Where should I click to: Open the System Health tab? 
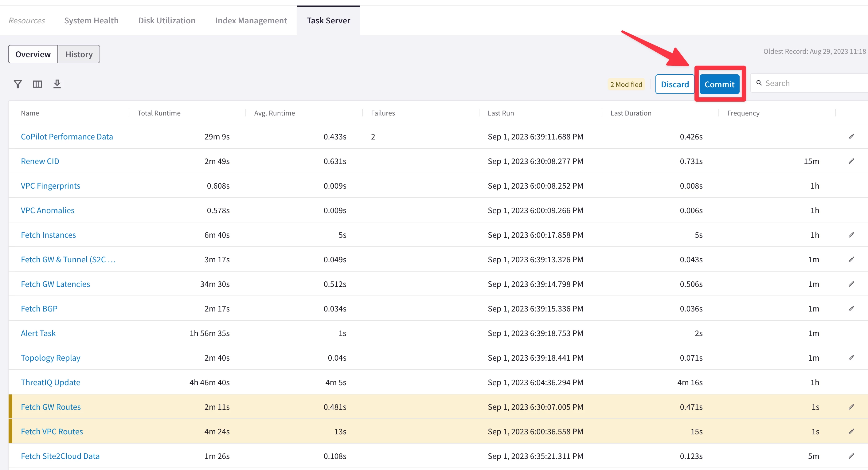[91, 21]
